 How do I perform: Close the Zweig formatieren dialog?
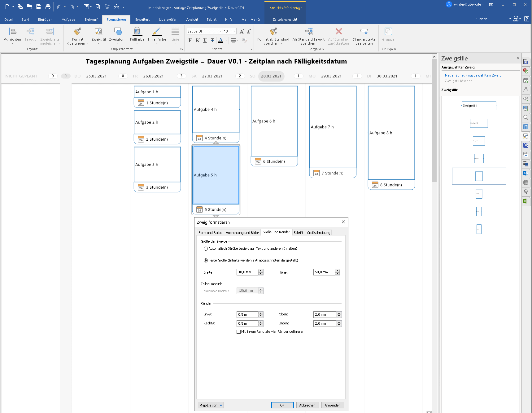(343, 222)
